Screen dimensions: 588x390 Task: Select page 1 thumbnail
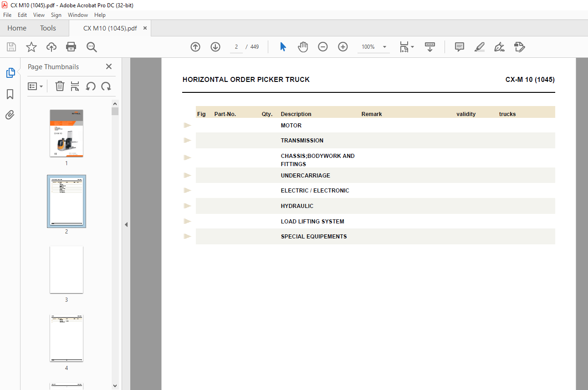point(66,133)
